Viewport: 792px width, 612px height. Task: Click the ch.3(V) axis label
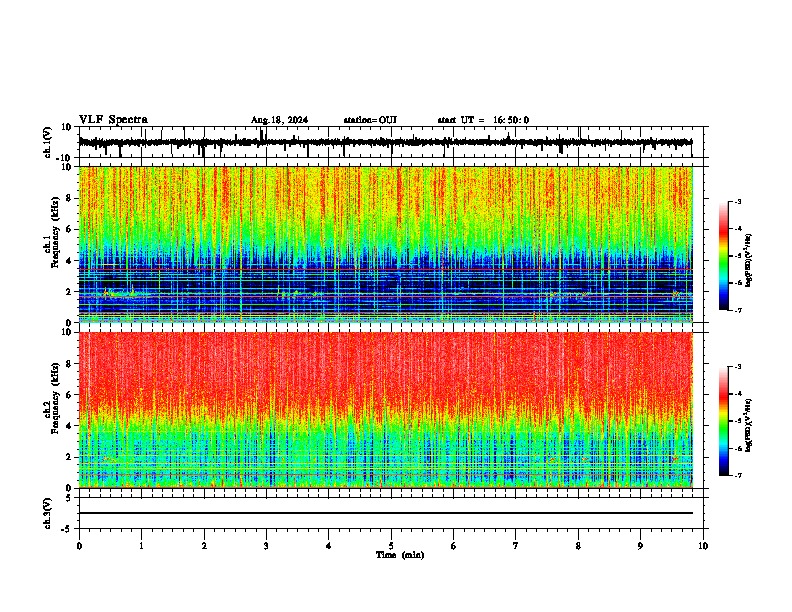coord(47,513)
